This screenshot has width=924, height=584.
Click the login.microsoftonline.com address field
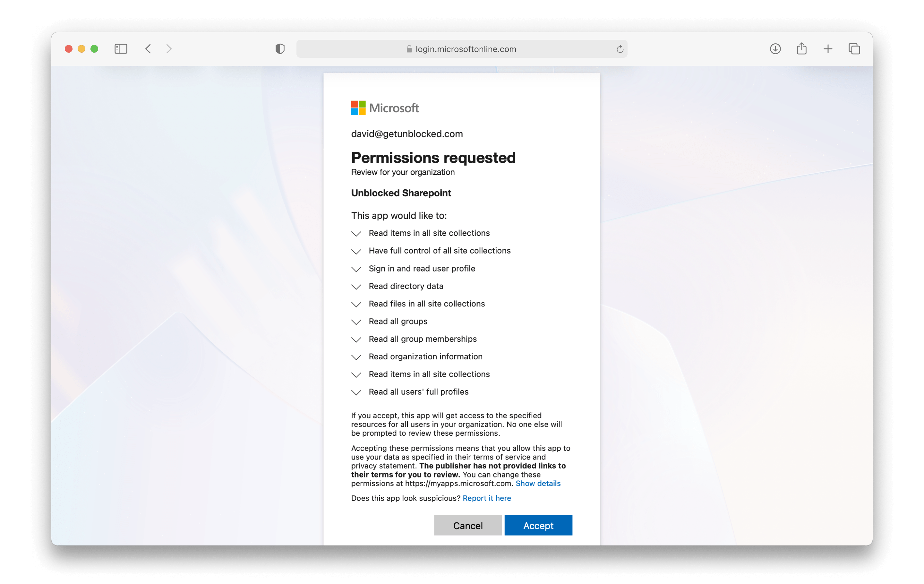point(462,49)
